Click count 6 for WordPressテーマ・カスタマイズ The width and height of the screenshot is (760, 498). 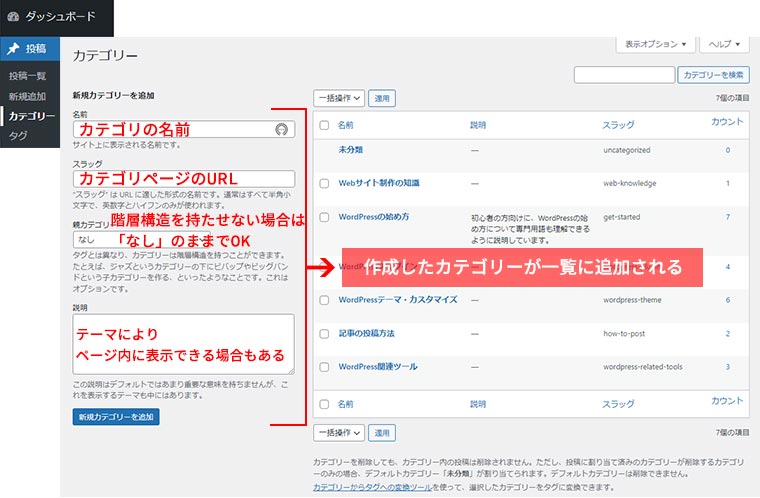click(728, 300)
